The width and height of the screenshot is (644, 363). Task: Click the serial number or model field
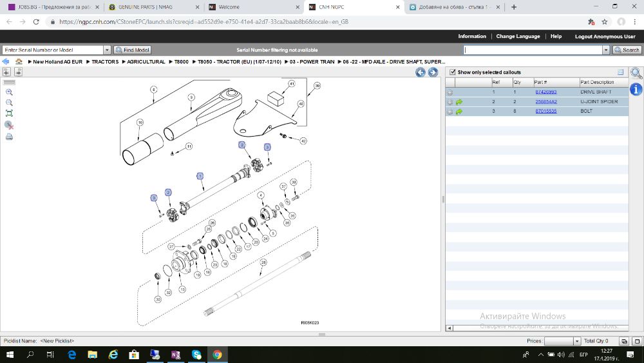coord(53,50)
